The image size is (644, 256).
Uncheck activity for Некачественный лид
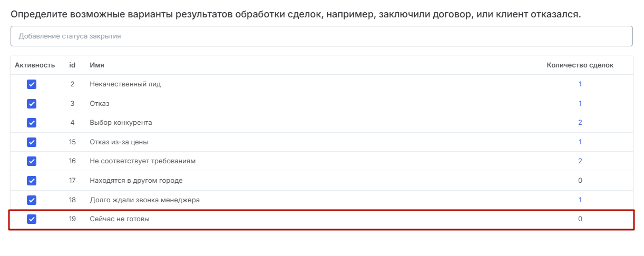(32, 84)
